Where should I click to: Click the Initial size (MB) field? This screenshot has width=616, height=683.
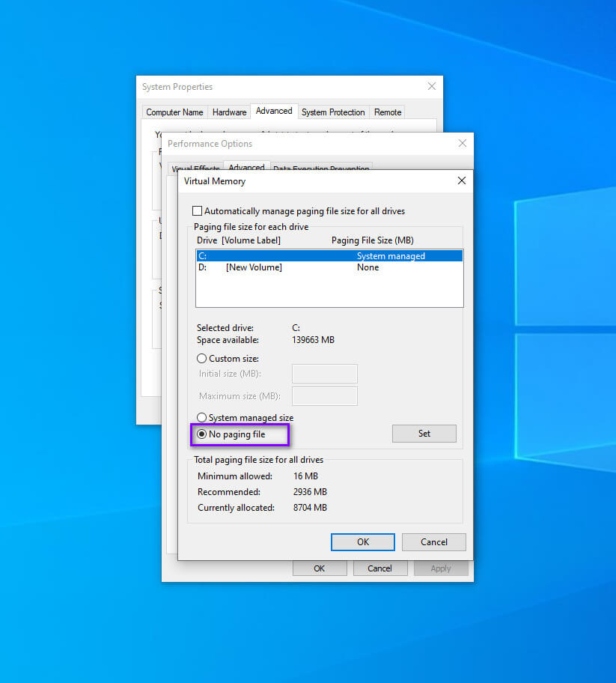tap(325, 374)
